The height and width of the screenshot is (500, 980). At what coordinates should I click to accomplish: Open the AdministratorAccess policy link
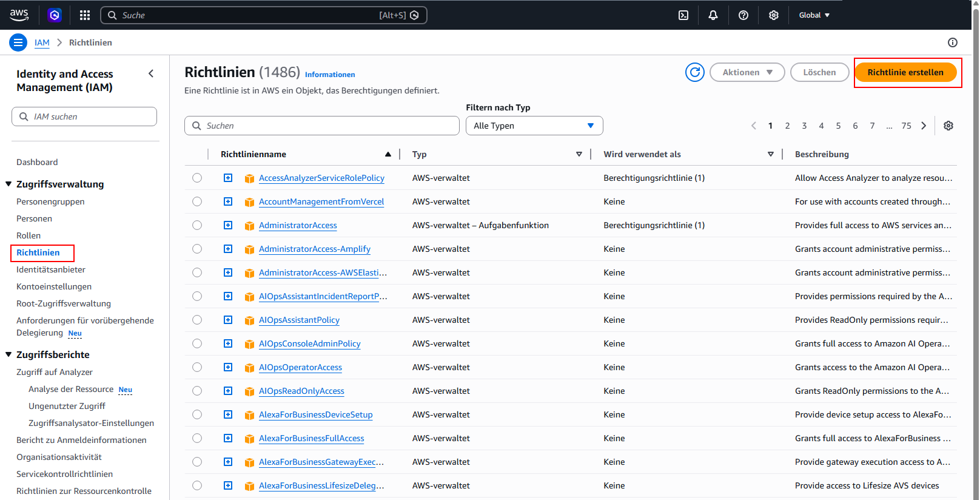[x=298, y=225]
